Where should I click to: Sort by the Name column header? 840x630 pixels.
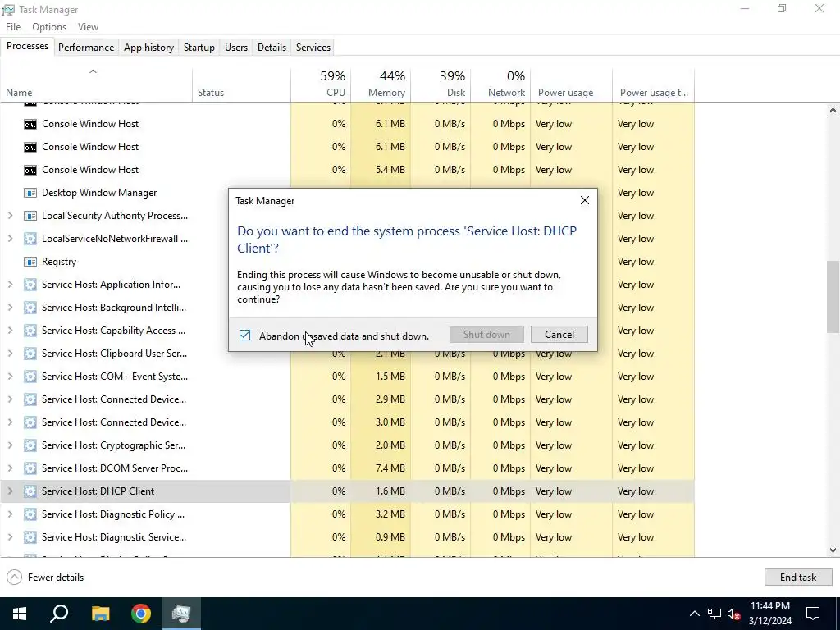[x=96, y=84]
